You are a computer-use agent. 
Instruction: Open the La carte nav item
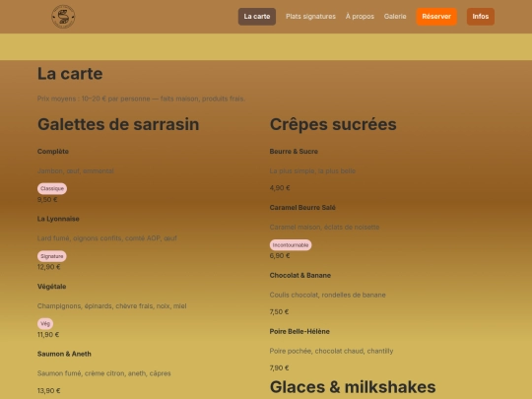[257, 17]
